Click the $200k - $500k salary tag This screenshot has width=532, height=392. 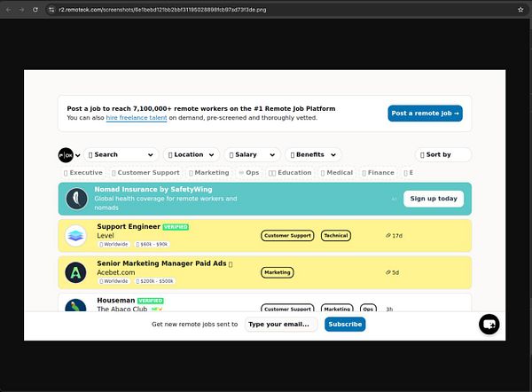[x=154, y=281]
